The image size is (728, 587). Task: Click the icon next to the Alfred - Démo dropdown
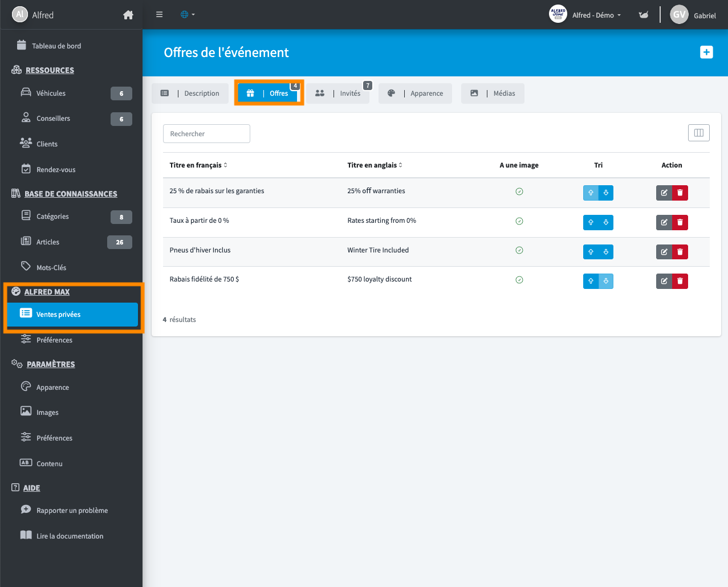(x=644, y=15)
